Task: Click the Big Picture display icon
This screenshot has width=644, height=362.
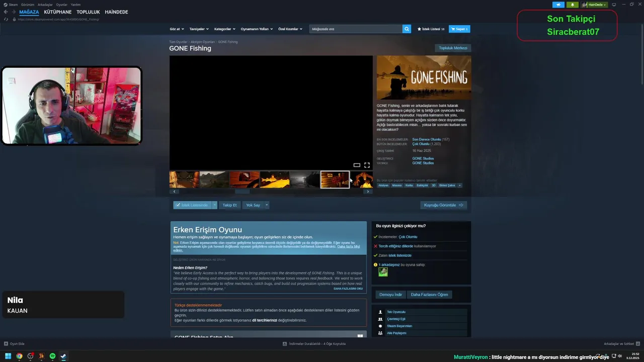Action: tap(614, 5)
